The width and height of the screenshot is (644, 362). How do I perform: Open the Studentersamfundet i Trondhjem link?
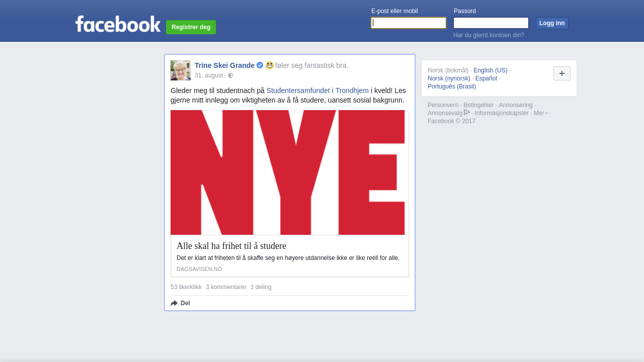point(317,90)
